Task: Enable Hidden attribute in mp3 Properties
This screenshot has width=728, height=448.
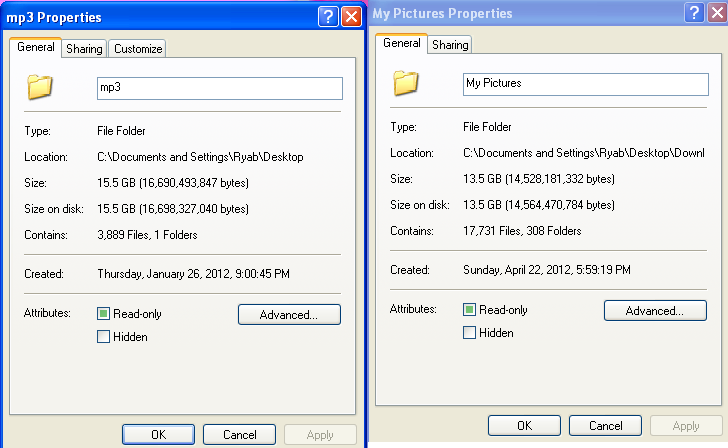Action: 104,337
